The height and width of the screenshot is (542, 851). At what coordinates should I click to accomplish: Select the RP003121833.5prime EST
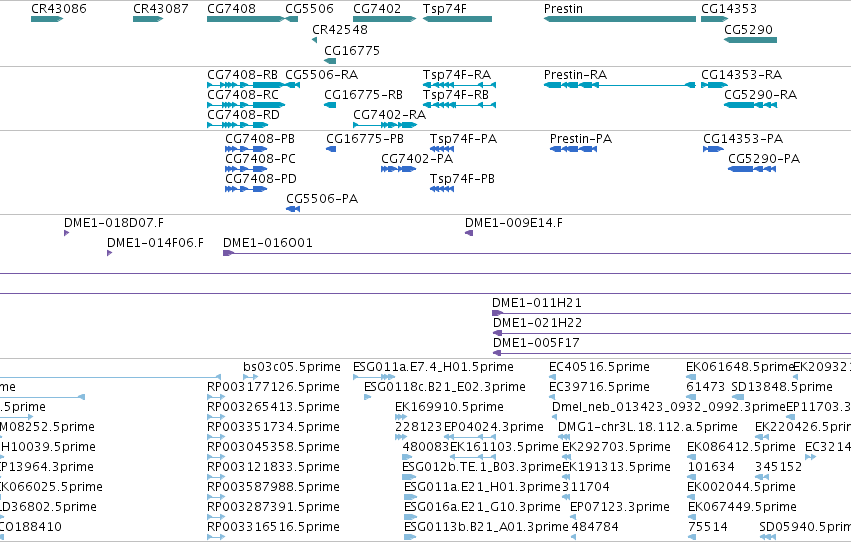pos(216,477)
